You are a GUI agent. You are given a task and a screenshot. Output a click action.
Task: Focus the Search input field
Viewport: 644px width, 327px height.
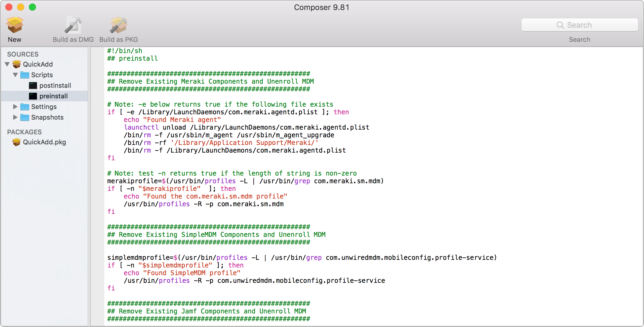click(579, 25)
